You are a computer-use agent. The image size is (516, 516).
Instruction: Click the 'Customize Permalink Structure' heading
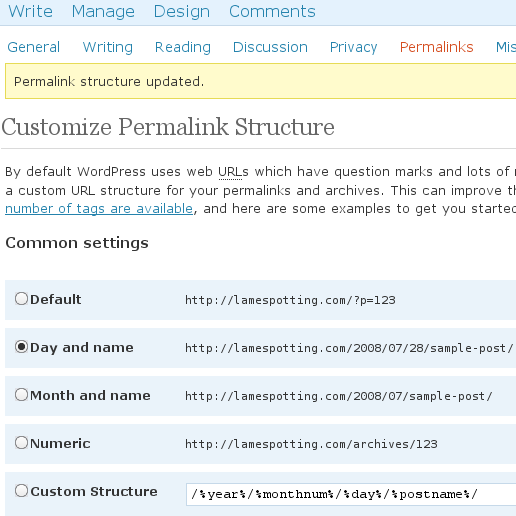[168, 127]
